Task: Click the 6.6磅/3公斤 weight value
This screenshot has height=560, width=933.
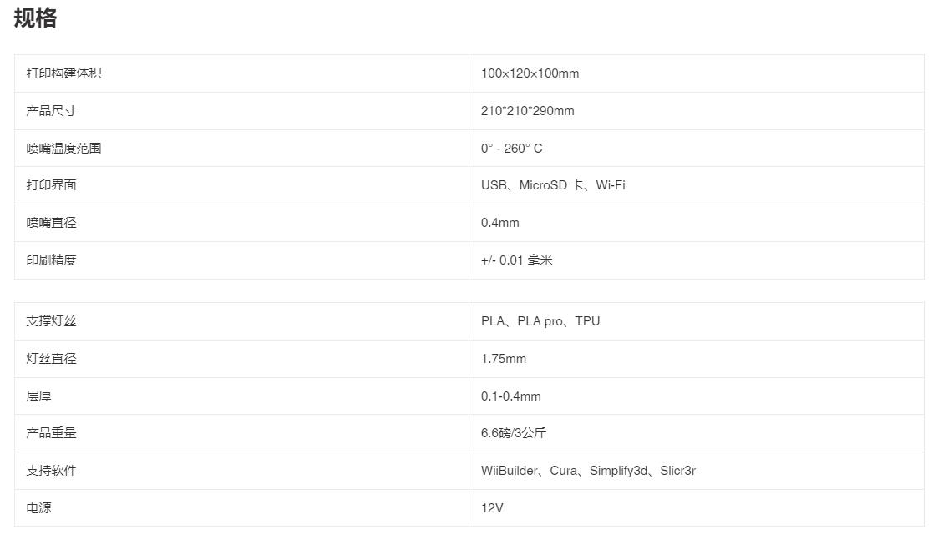Action: tap(513, 433)
